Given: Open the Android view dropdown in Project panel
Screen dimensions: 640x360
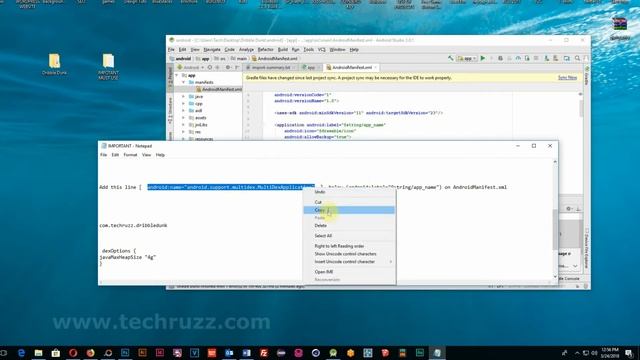Looking at the screenshot, I should 191,67.
